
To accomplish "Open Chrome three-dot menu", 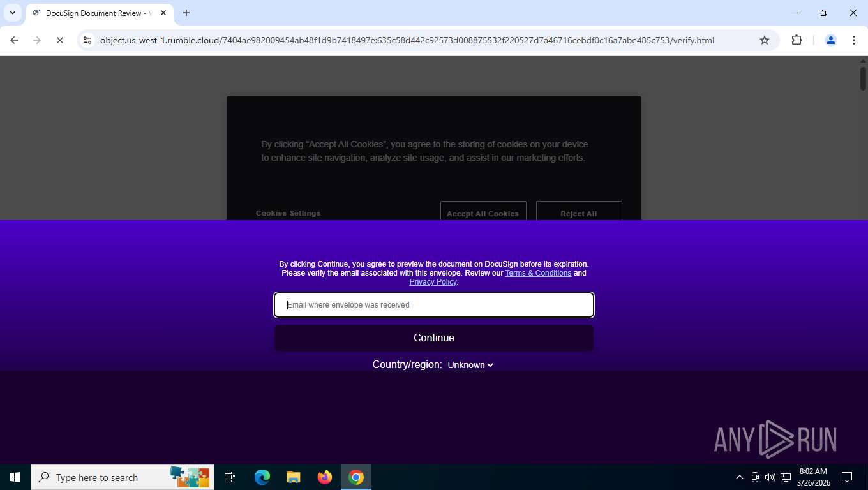I will (854, 40).
